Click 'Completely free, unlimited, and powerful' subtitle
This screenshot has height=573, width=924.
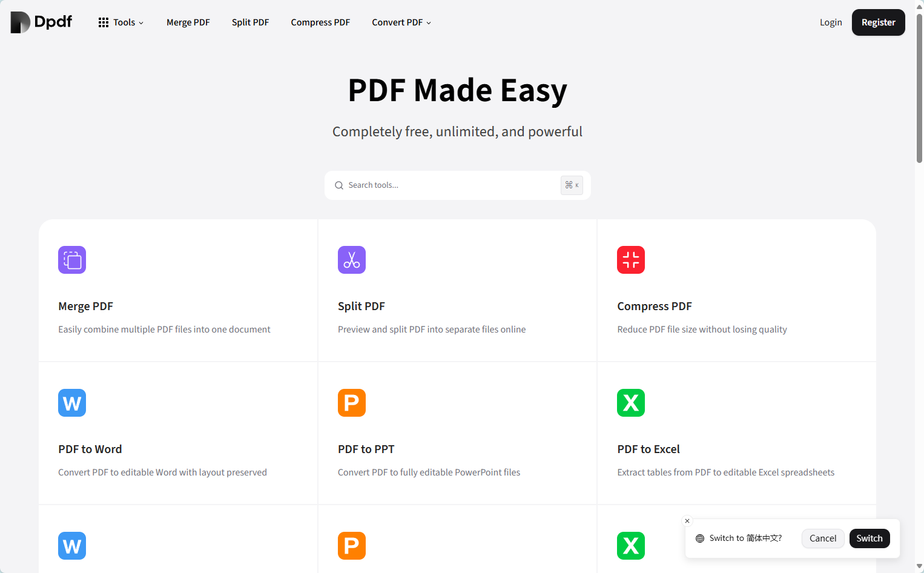click(457, 131)
